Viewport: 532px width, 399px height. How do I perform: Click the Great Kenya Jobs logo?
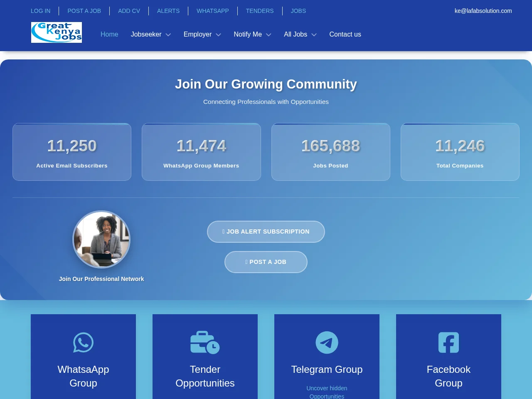tap(57, 32)
